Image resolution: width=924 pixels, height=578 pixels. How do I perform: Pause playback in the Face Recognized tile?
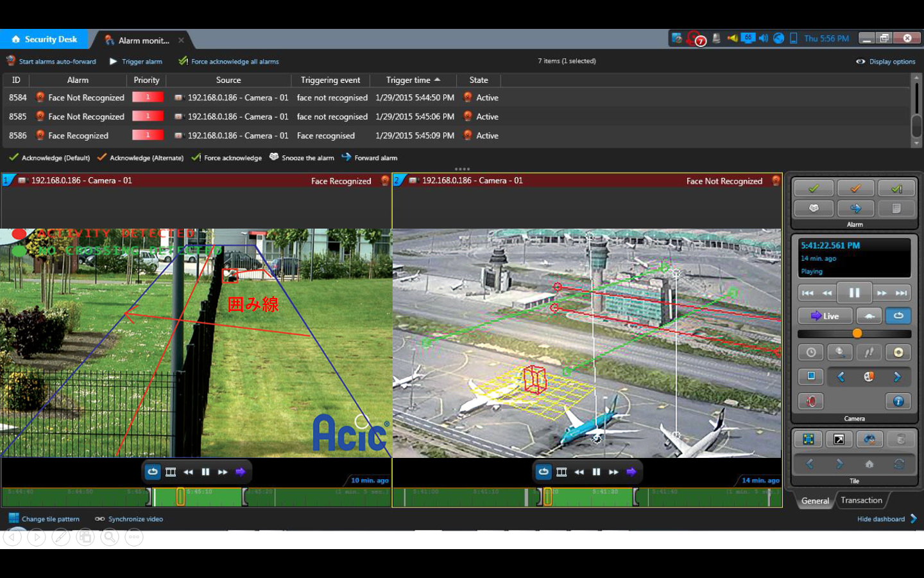205,472
